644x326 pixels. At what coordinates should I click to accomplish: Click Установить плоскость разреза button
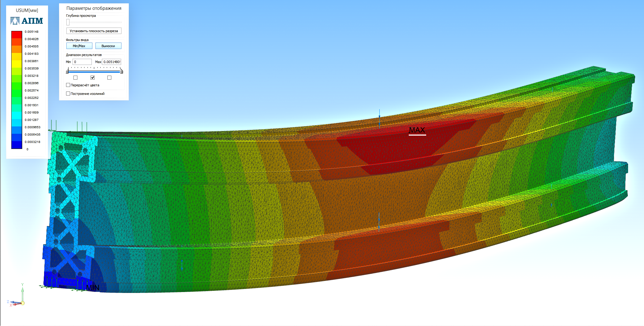point(94,31)
